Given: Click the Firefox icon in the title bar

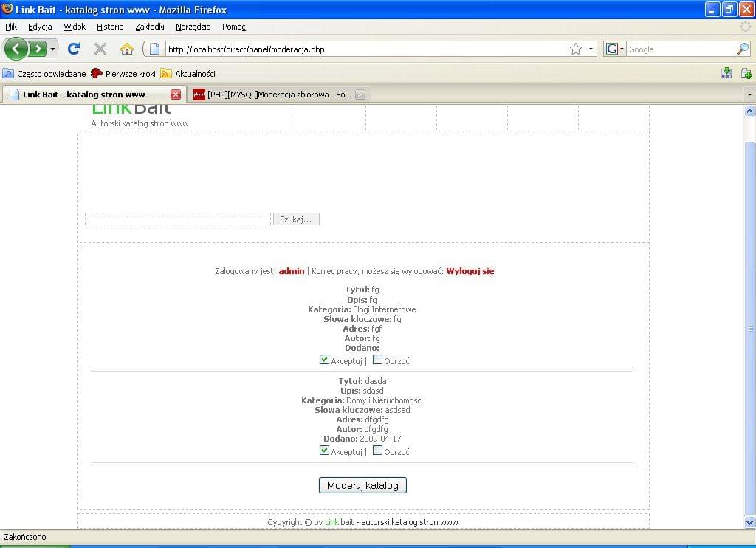Looking at the screenshot, I should [x=7, y=9].
